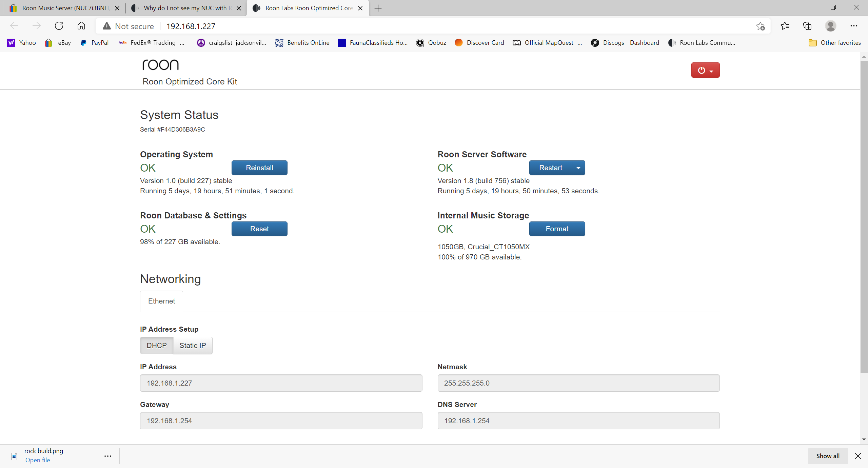Open the Ethernet networking tab

pyautogui.click(x=161, y=301)
